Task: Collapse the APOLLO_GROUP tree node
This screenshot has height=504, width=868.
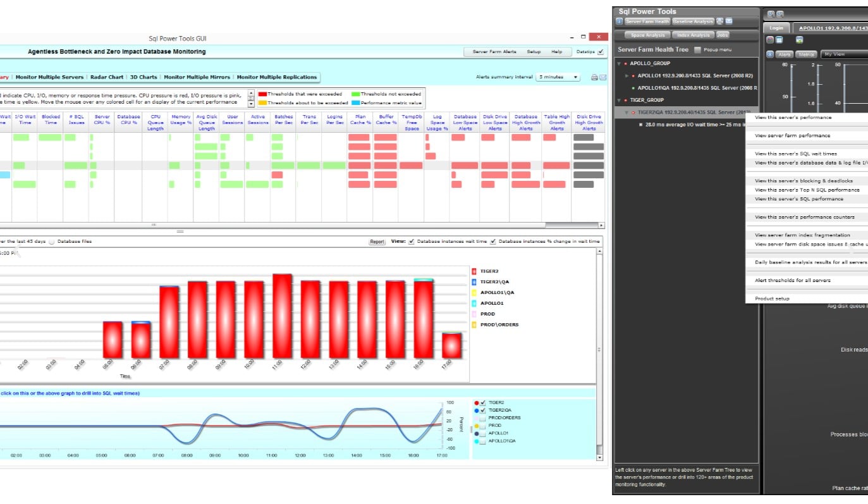Action: [619, 63]
